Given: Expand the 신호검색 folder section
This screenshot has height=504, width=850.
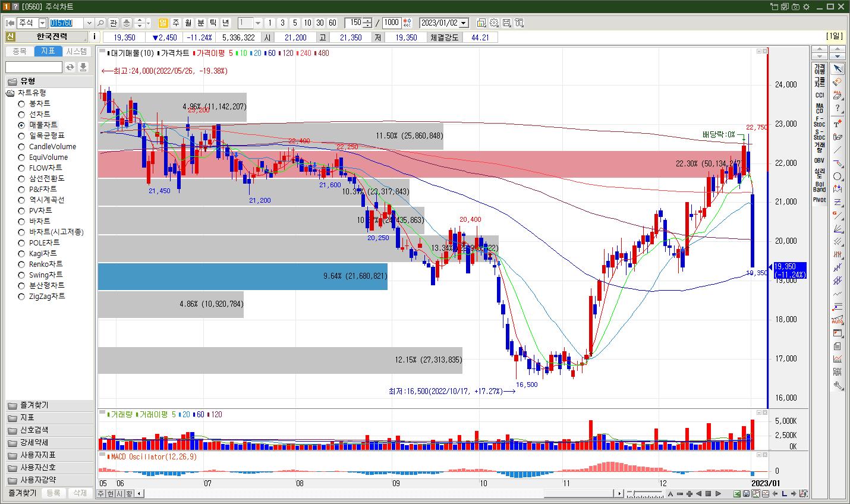Looking at the screenshot, I should (49, 430).
